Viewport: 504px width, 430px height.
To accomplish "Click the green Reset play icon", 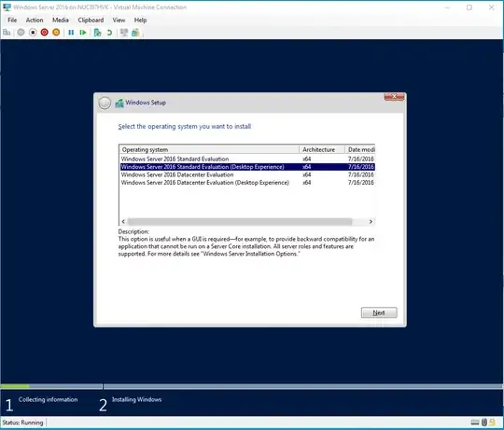I will [83, 33].
